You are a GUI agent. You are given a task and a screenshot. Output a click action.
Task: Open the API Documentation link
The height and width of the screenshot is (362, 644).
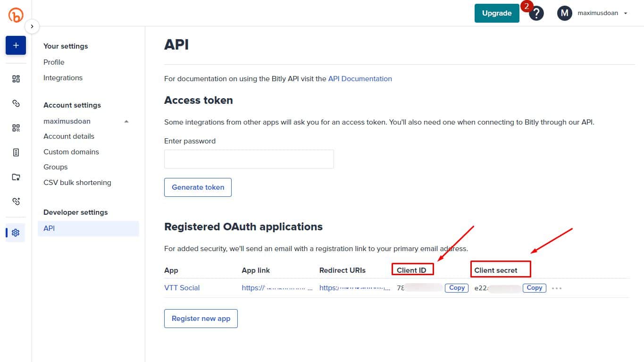tap(360, 79)
